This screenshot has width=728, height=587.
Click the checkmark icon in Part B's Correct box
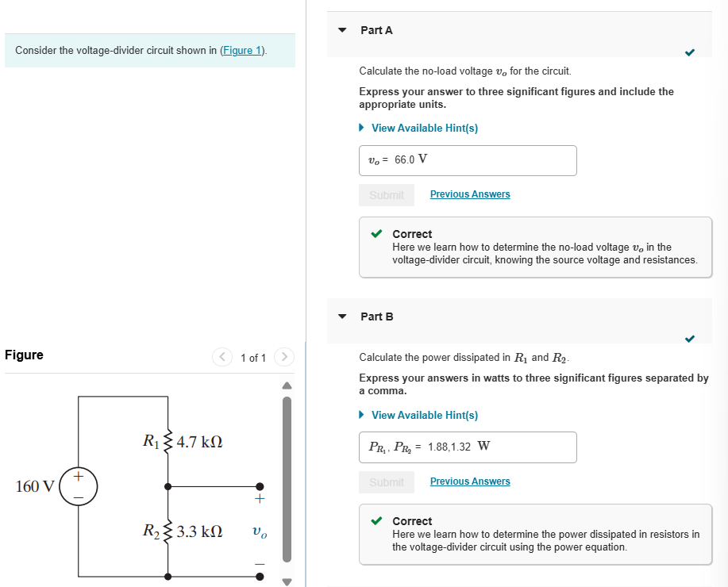(x=376, y=521)
